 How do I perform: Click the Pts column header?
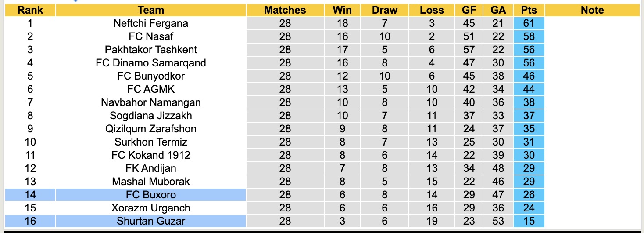[x=529, y=10]
